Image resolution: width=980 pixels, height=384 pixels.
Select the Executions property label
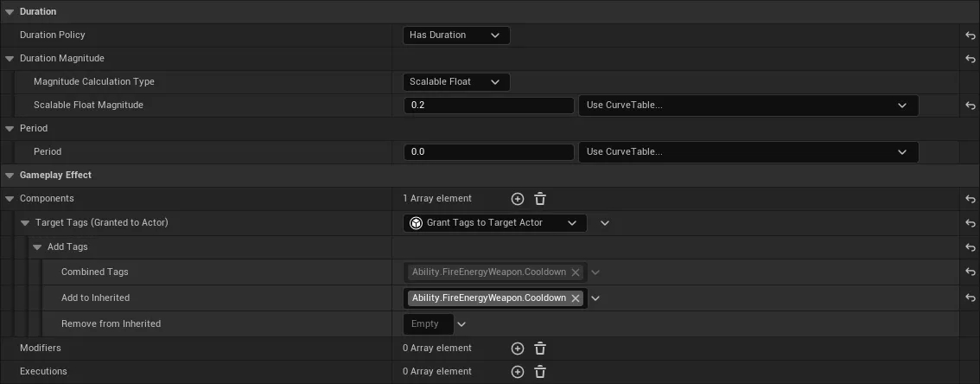(x=43, y=371)
